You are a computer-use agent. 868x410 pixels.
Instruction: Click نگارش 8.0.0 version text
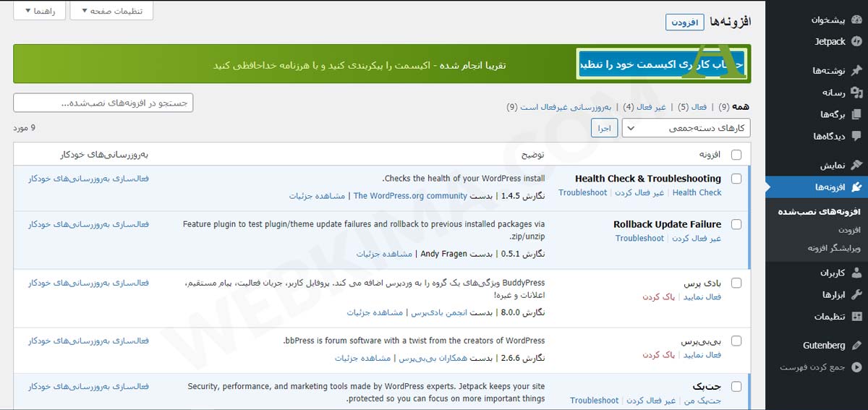point(523,312)
